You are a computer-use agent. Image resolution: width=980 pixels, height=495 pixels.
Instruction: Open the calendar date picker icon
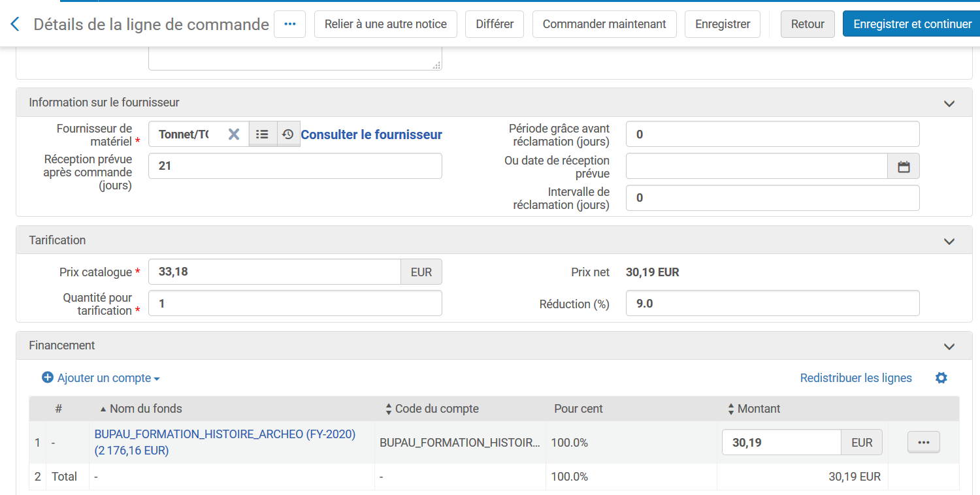pos(904,167)
